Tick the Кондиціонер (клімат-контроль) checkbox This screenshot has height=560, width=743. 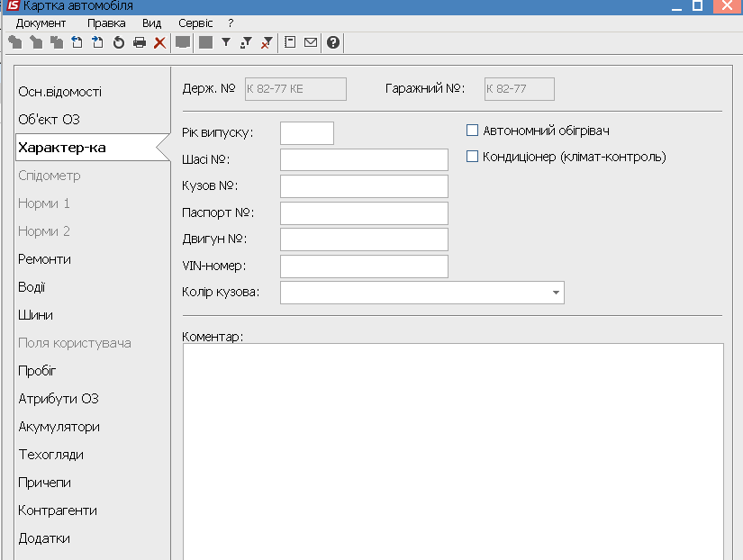pyautogui.click(x=473, y=157)
